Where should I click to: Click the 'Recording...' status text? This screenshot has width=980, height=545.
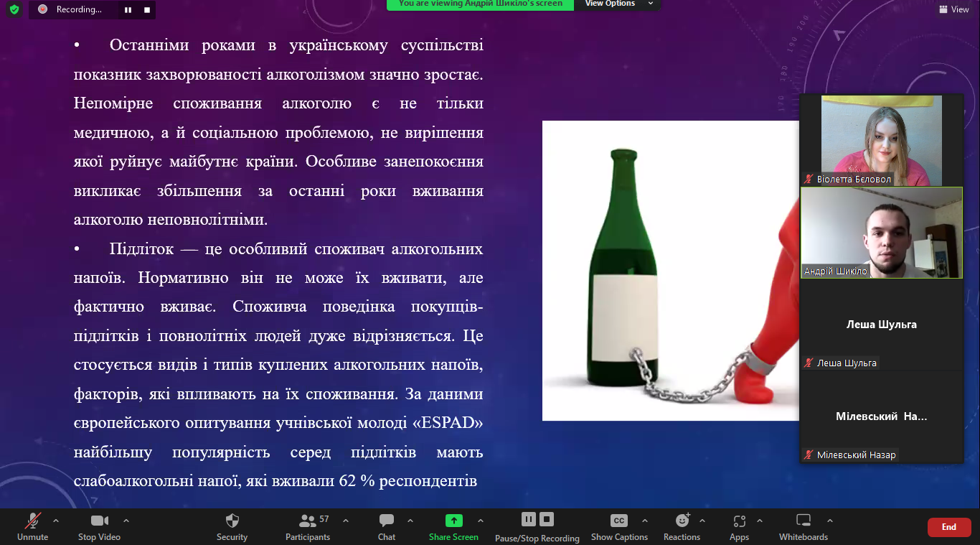[x=79, y=9]
